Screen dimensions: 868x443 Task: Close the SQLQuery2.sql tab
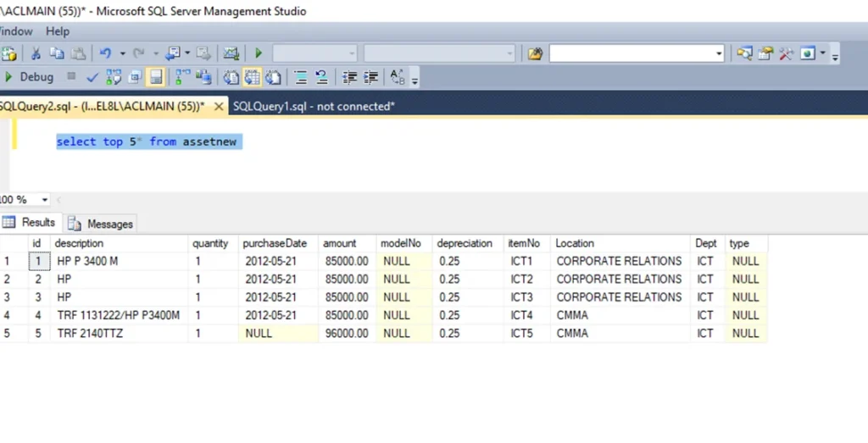(219, 106)
